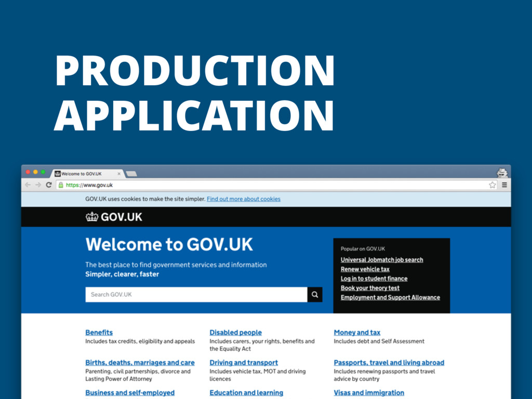
Task: Open Log in to student finance
Action: click(374, 278)
